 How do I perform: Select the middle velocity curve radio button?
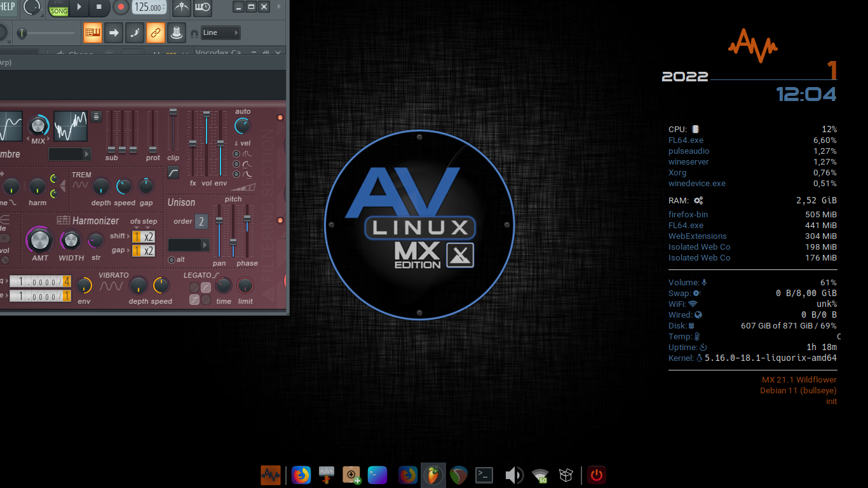point(236,164)
